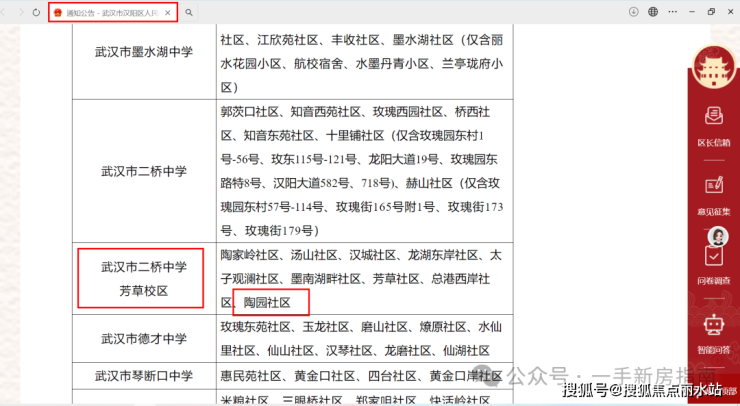The height and width of the screenshot is (406, 740).
Task: Click 问卷调查 label text
Action: coord(714,281)
